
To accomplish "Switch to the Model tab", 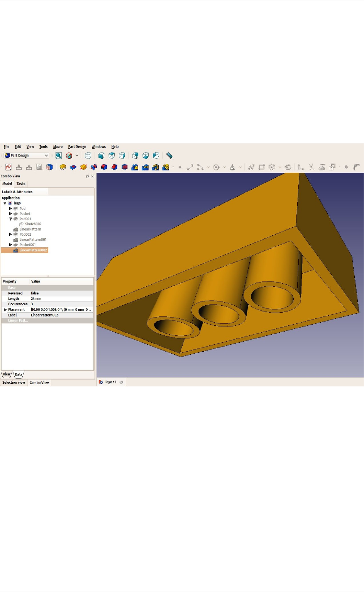I will coord(7,184).
